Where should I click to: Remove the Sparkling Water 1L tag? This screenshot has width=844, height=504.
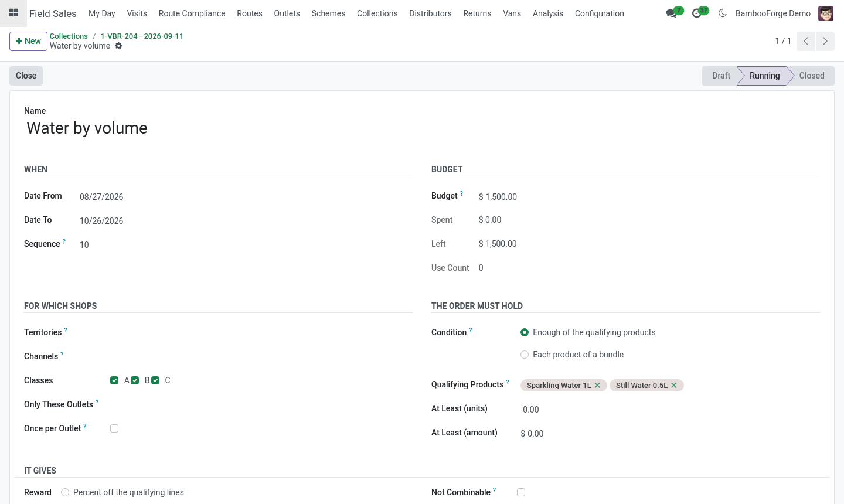point(597,385)
